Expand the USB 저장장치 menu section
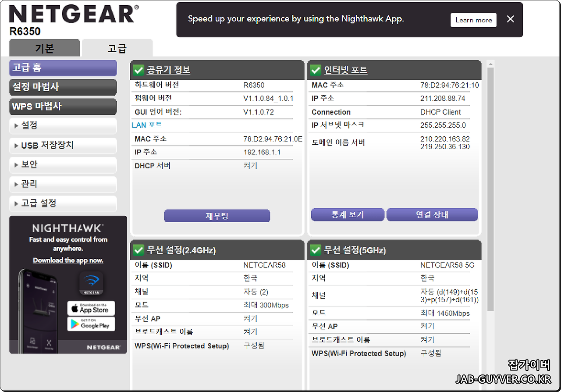Image resolution: width=561 pixels, height=392 pixels. pos(63,146)
